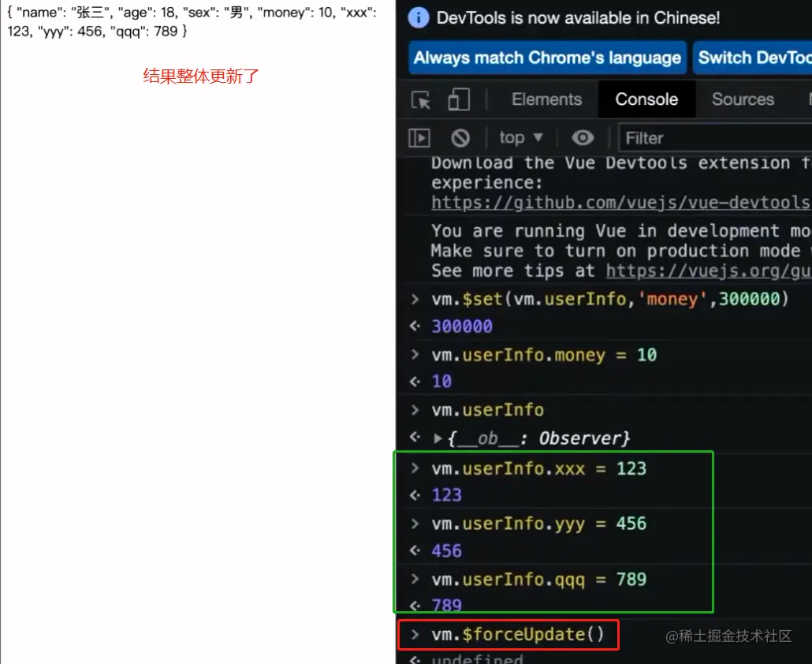812x664 pixels.
Task: Click the undefined result line
Action: [477, 658]
